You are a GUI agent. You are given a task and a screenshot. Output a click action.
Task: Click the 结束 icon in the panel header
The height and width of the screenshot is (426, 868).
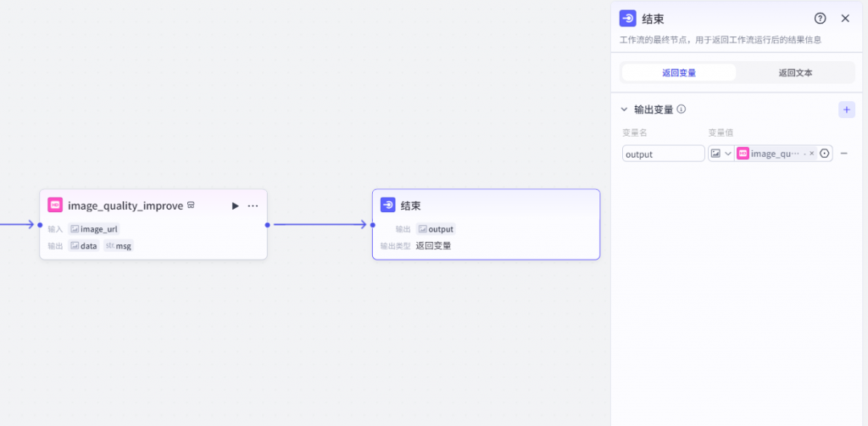pyautogui.click(x=628, y=19)
